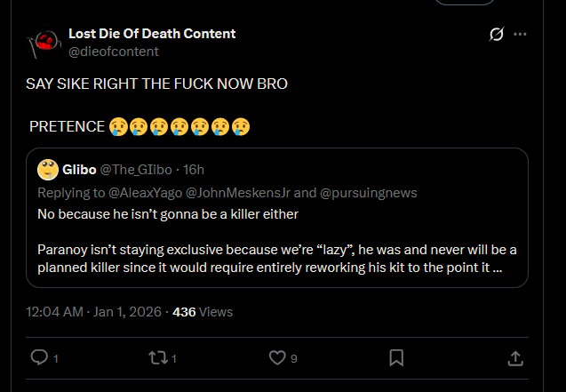Click the reply comment icon

(x=39, y=357)
